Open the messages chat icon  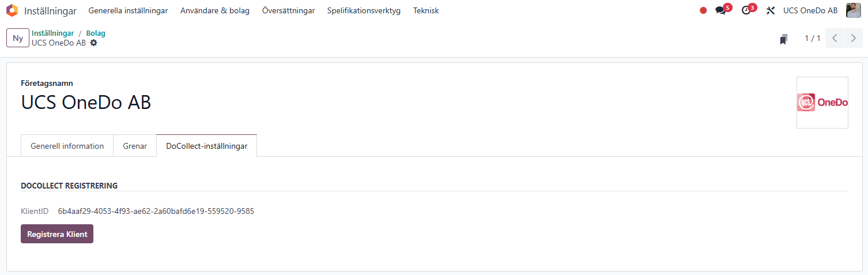(720, 10)
